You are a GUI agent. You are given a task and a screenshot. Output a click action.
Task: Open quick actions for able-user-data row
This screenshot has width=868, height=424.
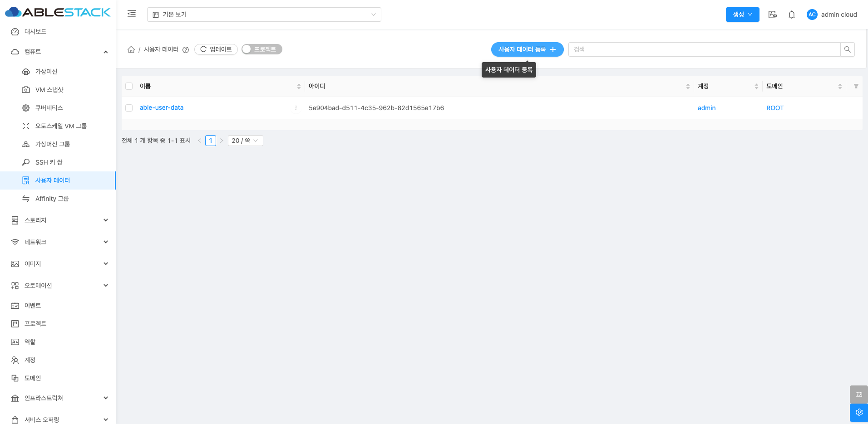coord(296,108)
